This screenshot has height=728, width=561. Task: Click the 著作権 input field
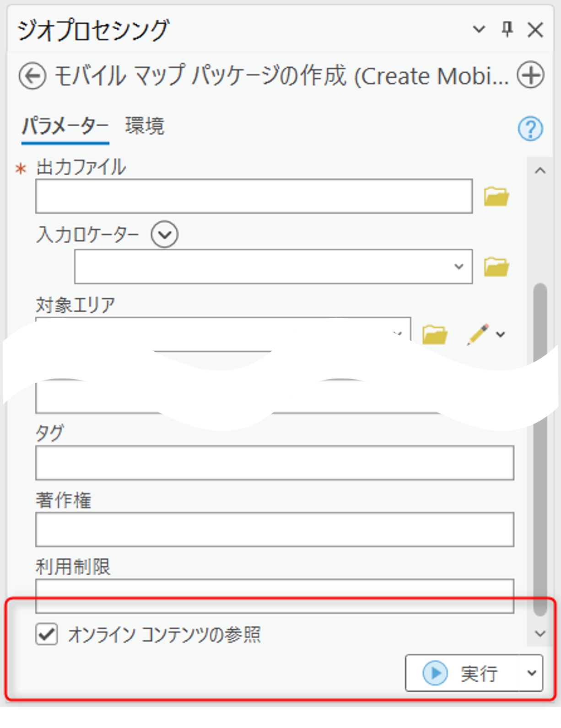[275, 530]
